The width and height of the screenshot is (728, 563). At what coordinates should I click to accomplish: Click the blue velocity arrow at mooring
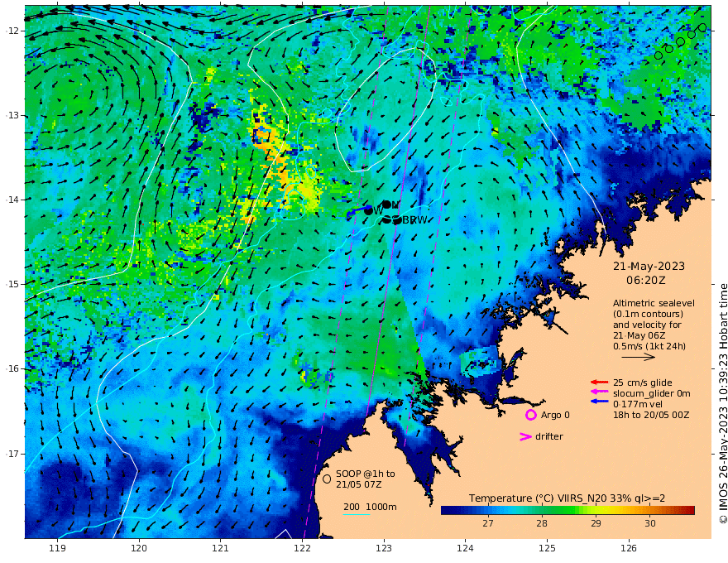[358, 212]
